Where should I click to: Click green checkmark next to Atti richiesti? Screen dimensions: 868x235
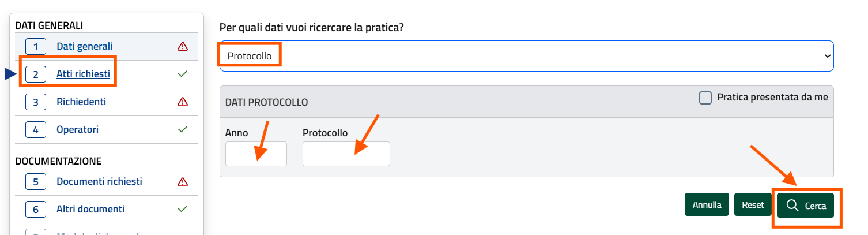(183, 74)
